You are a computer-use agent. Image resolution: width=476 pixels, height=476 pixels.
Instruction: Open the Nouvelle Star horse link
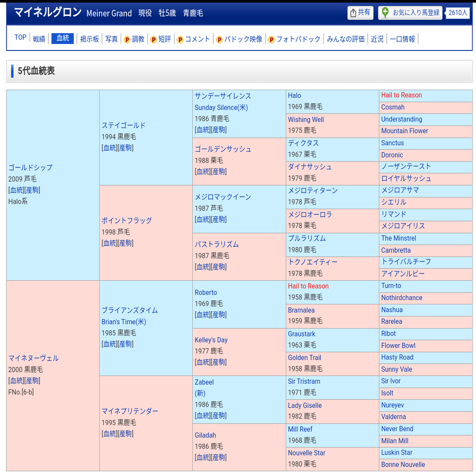[x=306, y=453]
